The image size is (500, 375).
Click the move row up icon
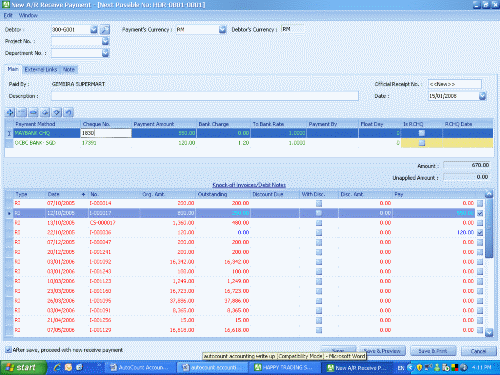45,112
